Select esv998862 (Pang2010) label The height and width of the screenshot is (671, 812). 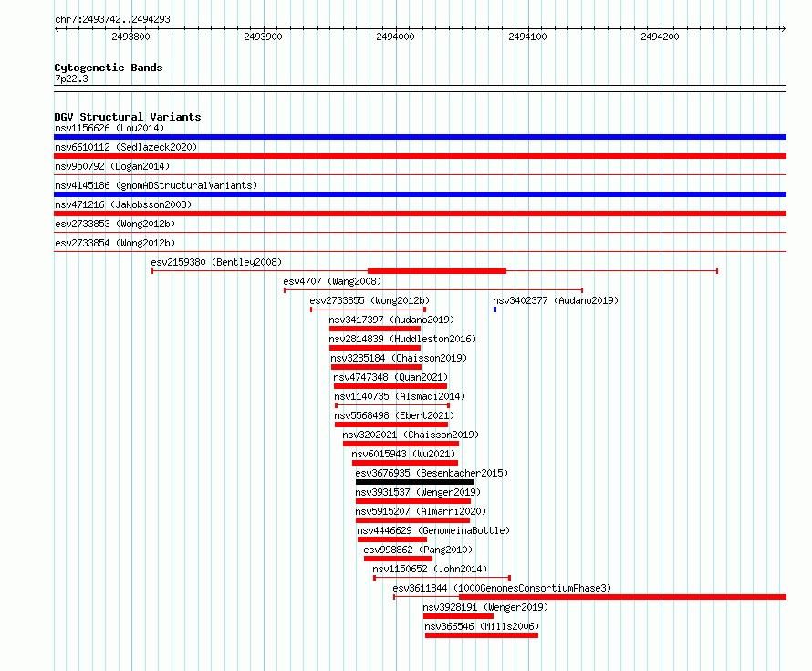click(x=418, y=550)
